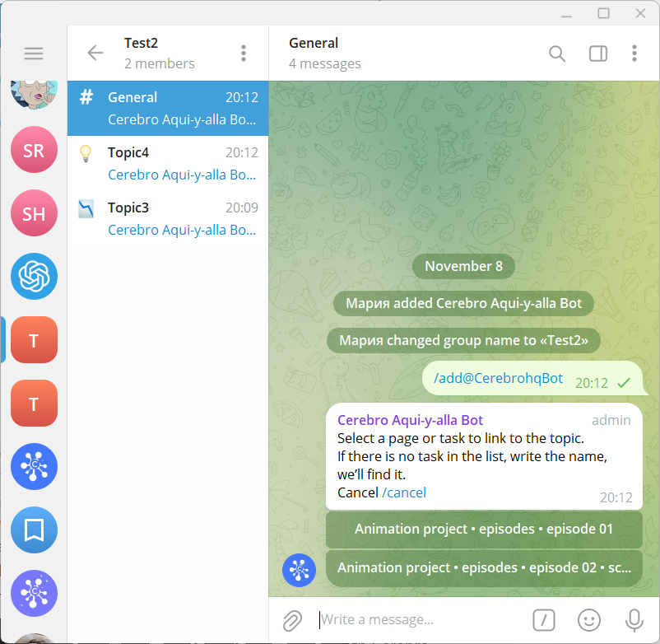Open Test2 group three-dot menu
Image resolution: width=660 pixels, height=644 pixels.
(x=244, y=54)
